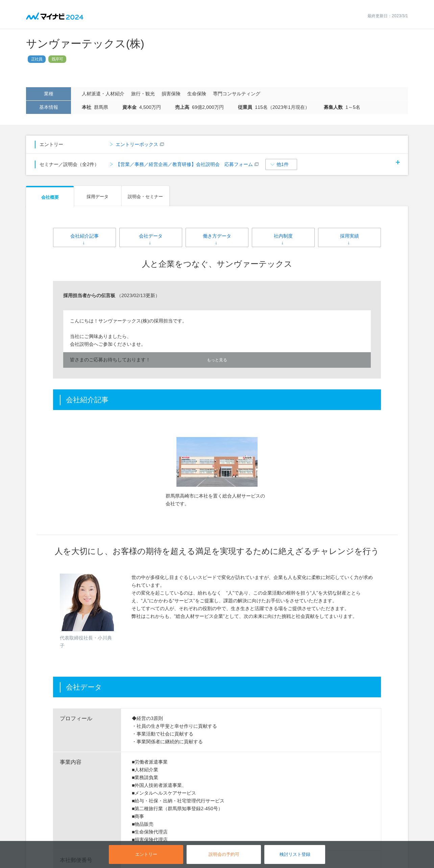Open the マイナビ2024 logo homepage
The image size is (434, 868).
(x=55, y=16)
